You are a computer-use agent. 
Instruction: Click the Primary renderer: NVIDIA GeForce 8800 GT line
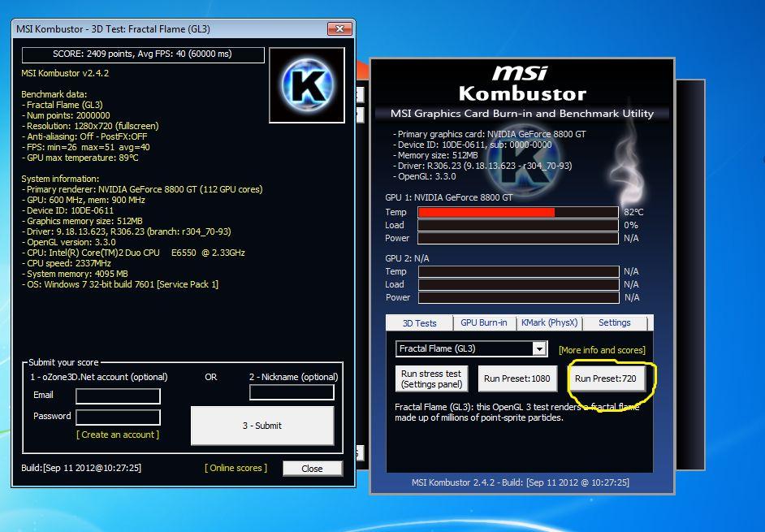[x=142, y=189]
